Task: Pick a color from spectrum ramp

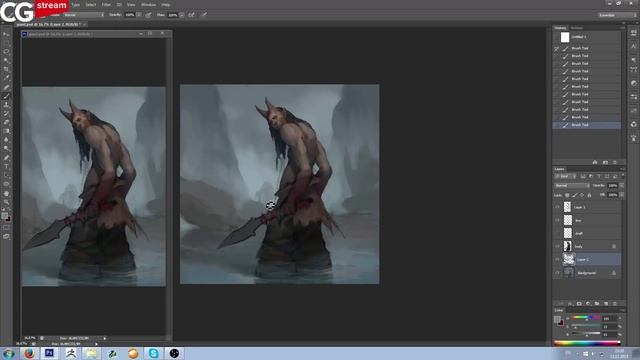Action: click(587, 343)
